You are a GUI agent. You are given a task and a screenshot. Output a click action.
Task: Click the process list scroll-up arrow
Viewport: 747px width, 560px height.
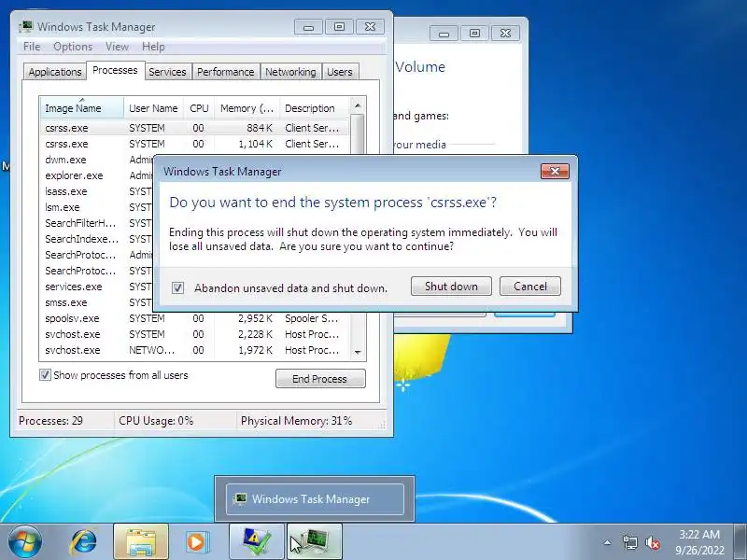(358, 105)
